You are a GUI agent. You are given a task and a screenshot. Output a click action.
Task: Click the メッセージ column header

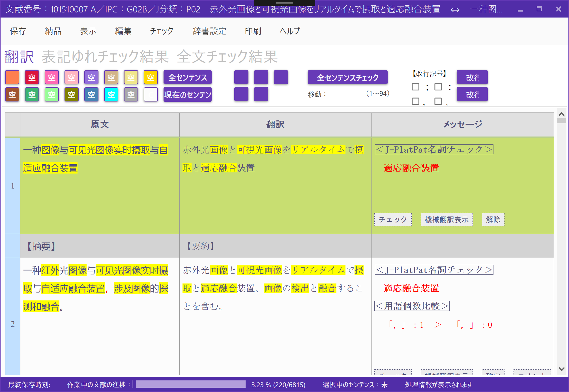pyautogui.click(x=463, y=125)
